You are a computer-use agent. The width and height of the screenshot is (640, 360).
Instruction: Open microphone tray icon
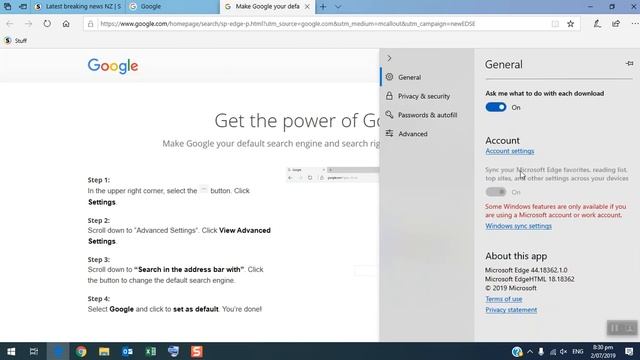pos(541,351)
